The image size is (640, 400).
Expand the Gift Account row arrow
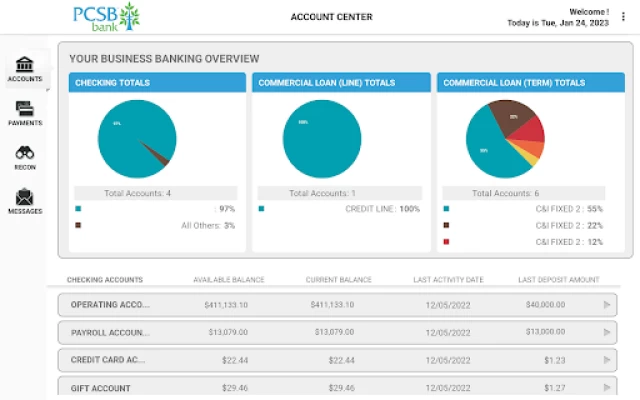[x=605, y=388]
